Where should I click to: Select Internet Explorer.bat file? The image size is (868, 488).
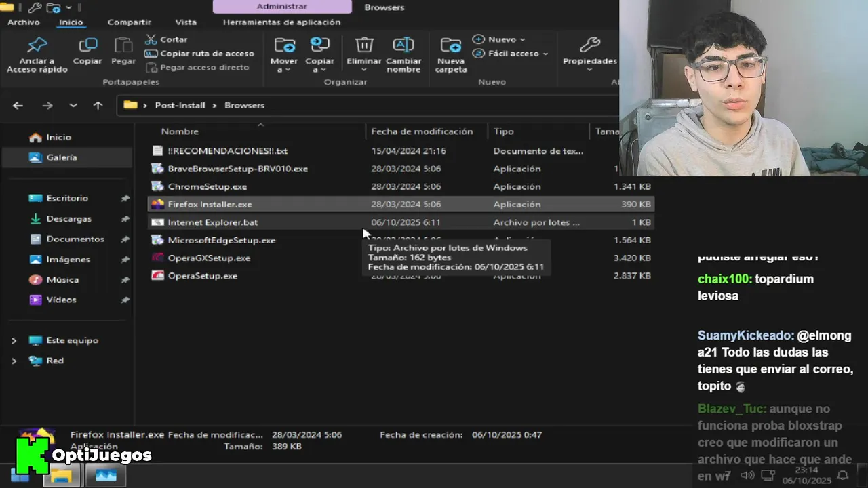(212, 222)
